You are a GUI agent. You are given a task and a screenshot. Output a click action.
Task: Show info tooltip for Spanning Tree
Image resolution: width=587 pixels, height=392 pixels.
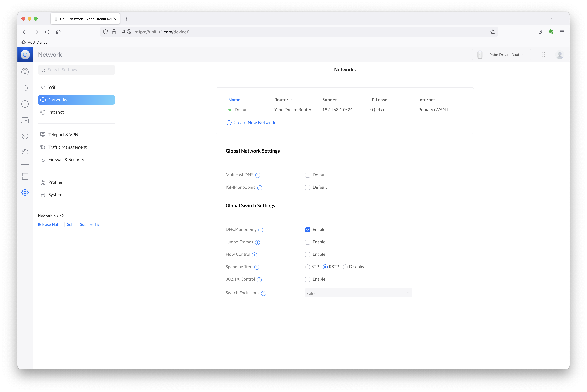(257, 267)
